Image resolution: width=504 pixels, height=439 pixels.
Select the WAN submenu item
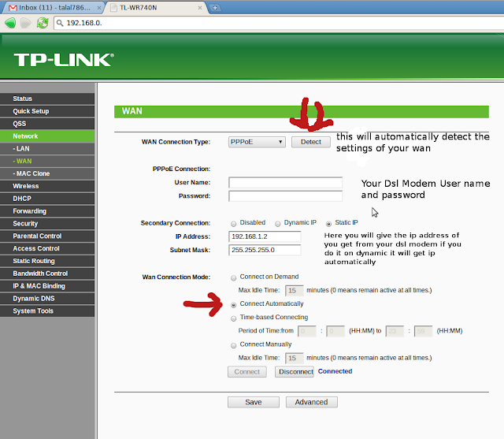click(x=47, y=161)
